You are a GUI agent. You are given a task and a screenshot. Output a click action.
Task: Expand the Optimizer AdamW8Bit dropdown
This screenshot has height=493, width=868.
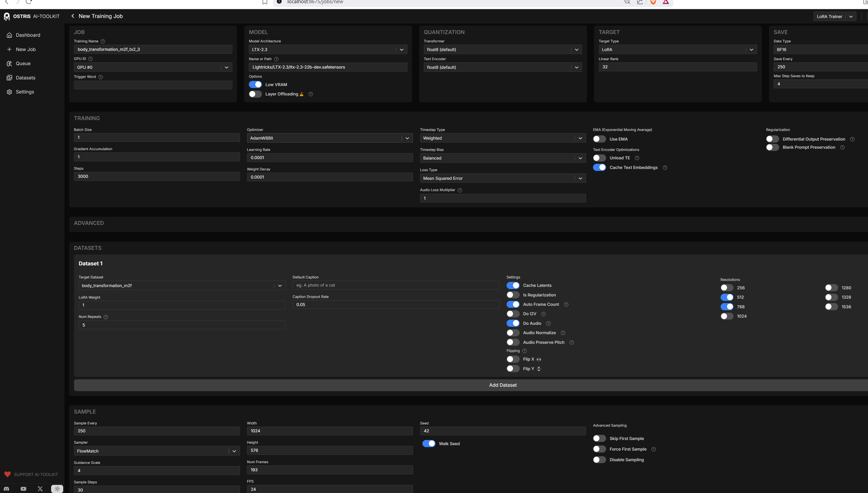tap(329, 138)
